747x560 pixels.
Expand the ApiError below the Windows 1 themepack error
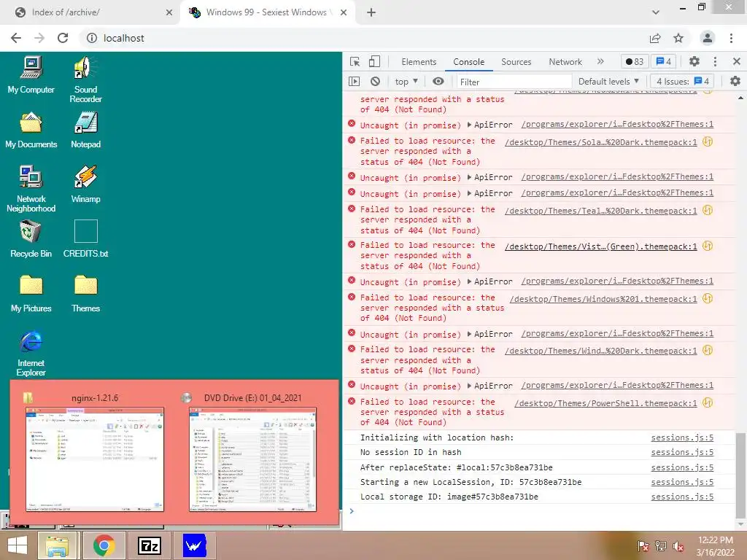469,334
